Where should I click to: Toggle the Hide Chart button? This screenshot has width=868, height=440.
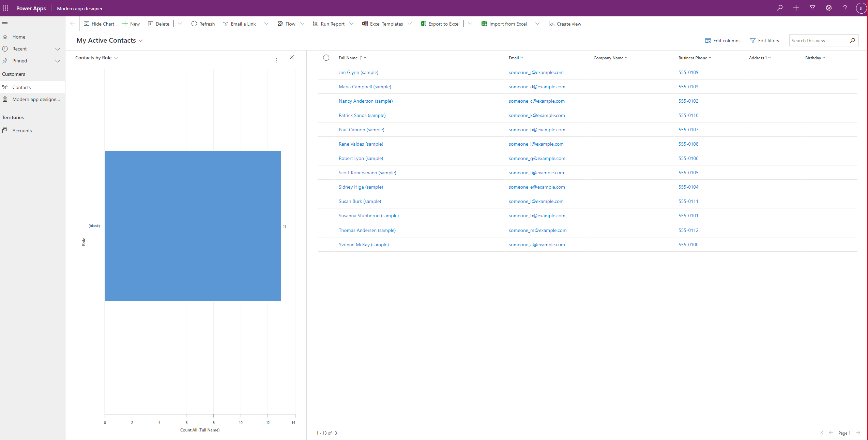[98, 24]
